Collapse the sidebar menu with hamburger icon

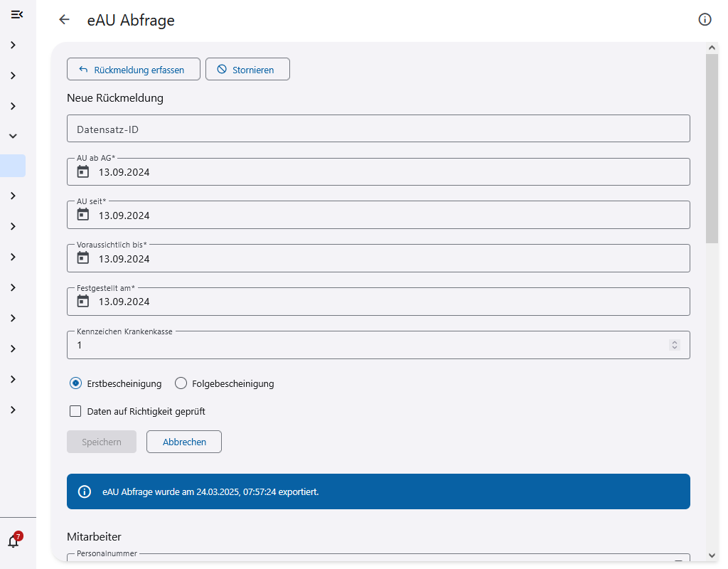[17, 14]
